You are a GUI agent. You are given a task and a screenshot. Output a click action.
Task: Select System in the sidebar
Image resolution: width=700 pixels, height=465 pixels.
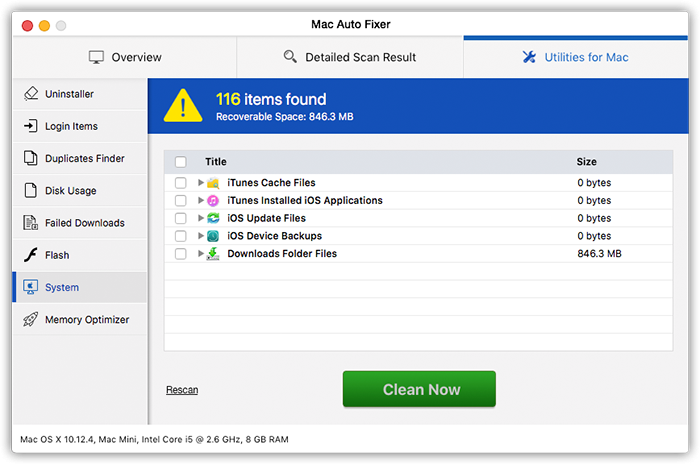[x=80, y=287]
